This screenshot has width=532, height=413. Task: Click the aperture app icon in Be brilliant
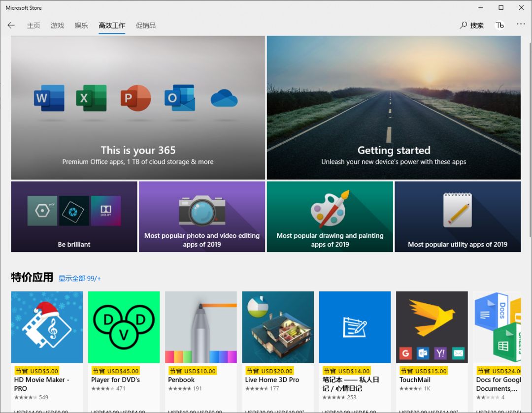74,211
